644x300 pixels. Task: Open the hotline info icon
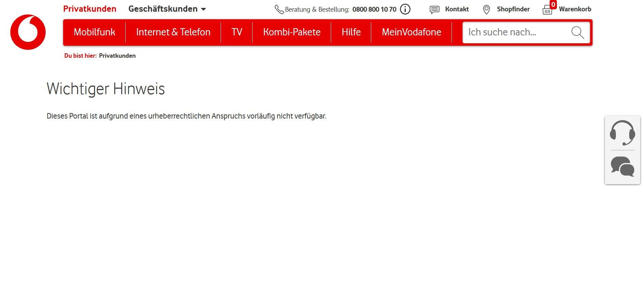click(x=405, y=9)
